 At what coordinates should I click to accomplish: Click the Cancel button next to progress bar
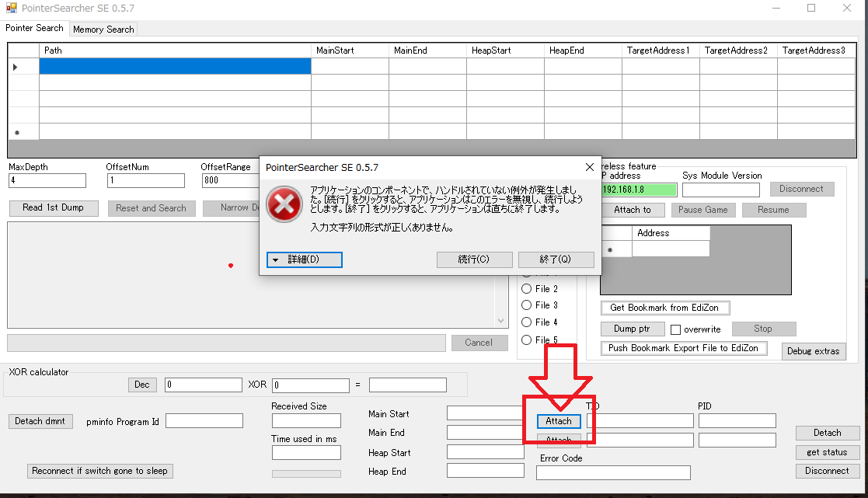point(479,343)
